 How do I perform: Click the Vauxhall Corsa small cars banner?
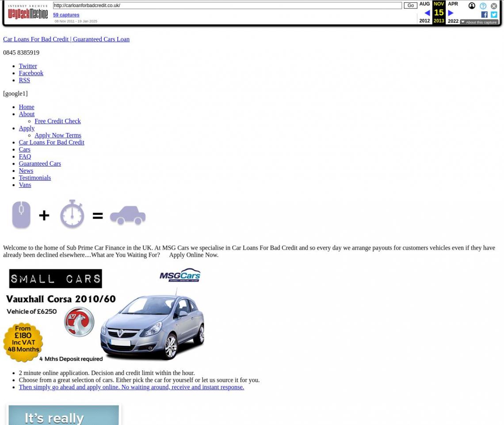pos(104,315)
